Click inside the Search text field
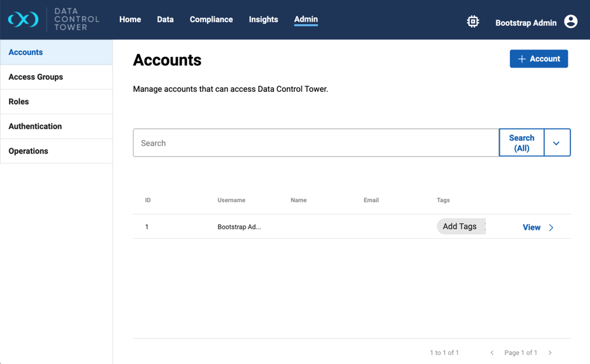590x364 pixels. (315, 143)
